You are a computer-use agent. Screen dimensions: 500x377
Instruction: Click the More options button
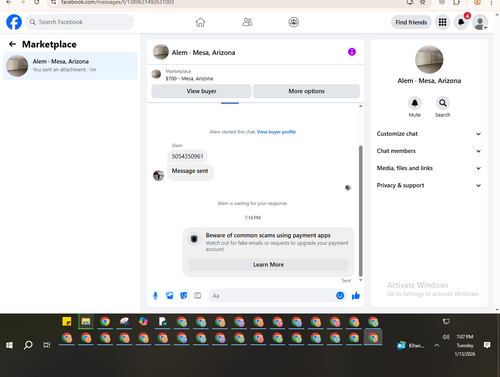[306, 91]
